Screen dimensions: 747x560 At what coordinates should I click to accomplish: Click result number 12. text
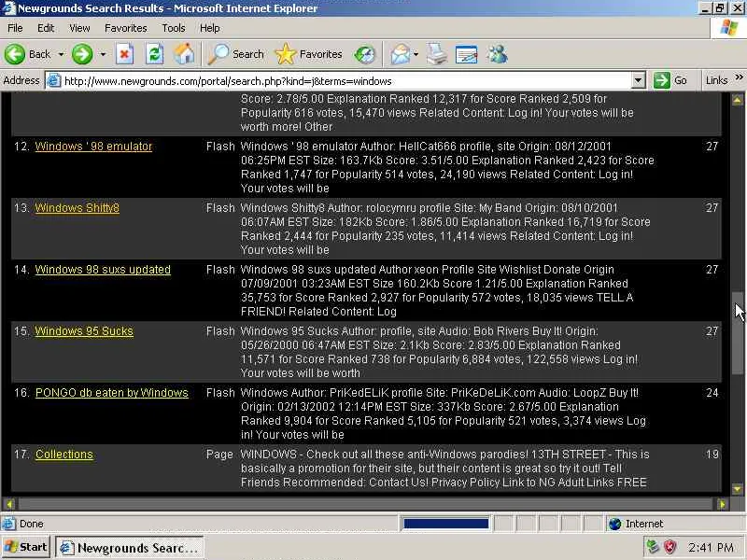[x=21, y=147]
